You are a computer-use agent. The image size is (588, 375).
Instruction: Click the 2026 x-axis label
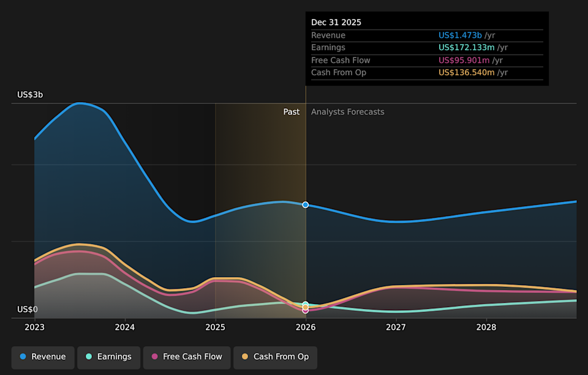coord(306,327)
